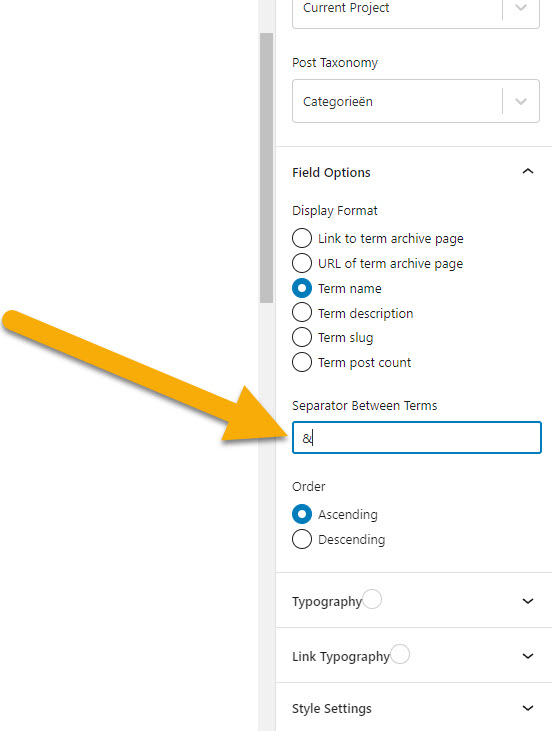Collapse the Field Options chevron icon
The image size is (552, 731).
click(x=528, y=172)
